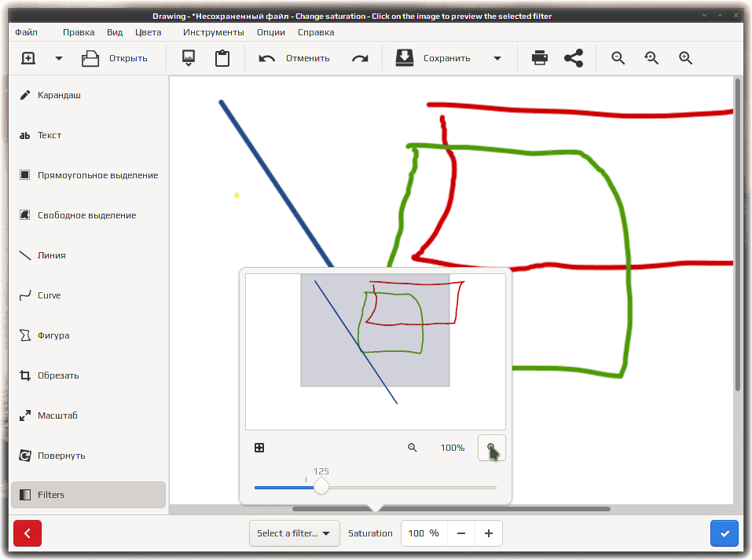The height and width of the screenshot is (560, 752).
Task: Open the Select a filter dropdown
Action: click(294, 533)
